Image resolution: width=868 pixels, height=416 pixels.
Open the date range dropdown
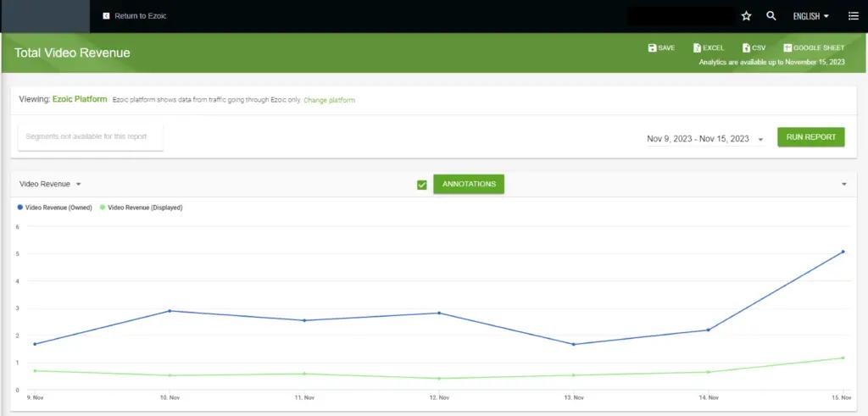pos(705,139)
